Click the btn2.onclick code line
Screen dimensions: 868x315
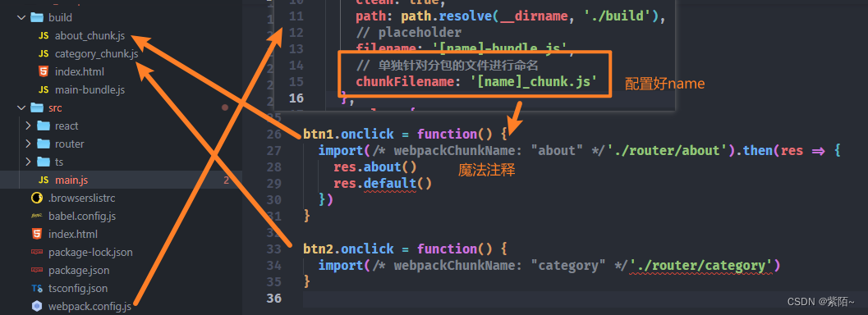(405, 249)
